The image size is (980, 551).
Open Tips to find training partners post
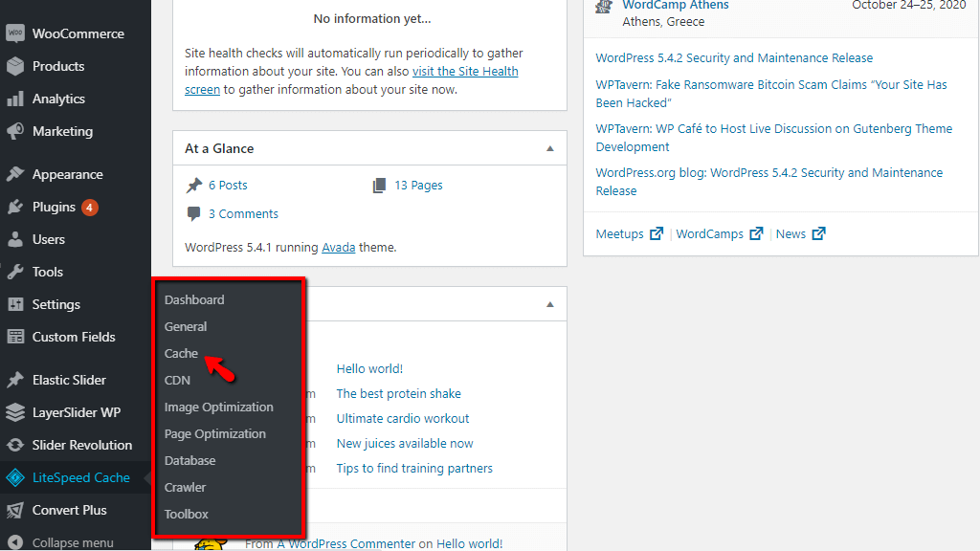(x=414, y=469)
